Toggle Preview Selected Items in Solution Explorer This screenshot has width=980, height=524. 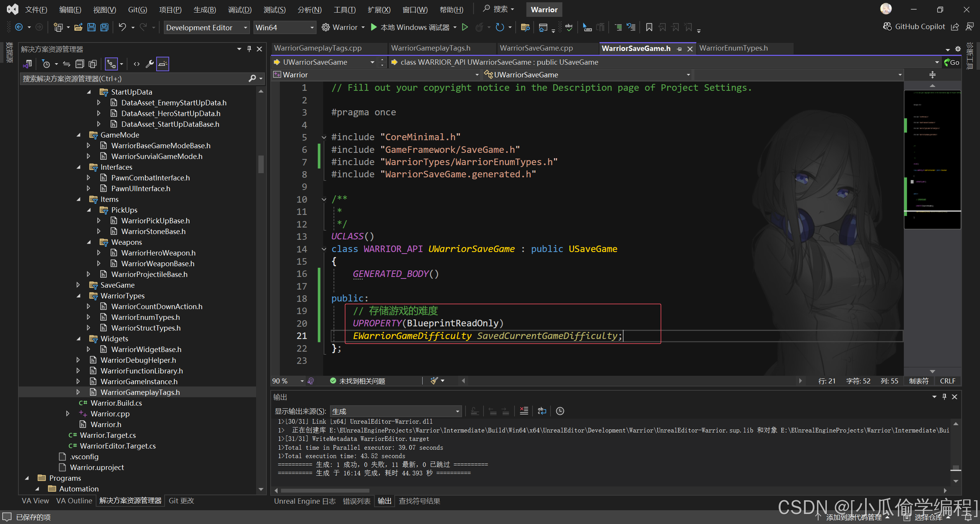(x=163, y=64)
